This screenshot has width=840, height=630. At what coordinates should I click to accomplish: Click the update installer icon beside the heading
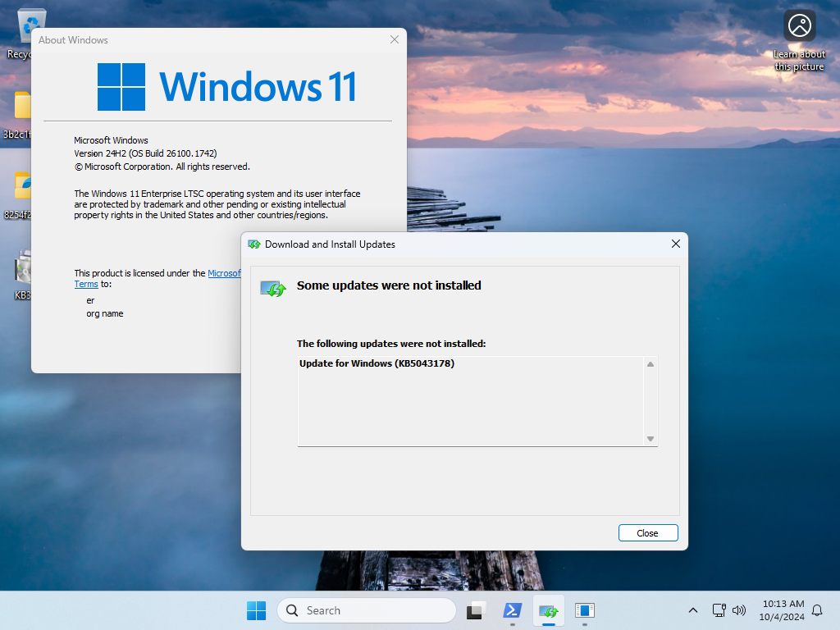[273, 289]
